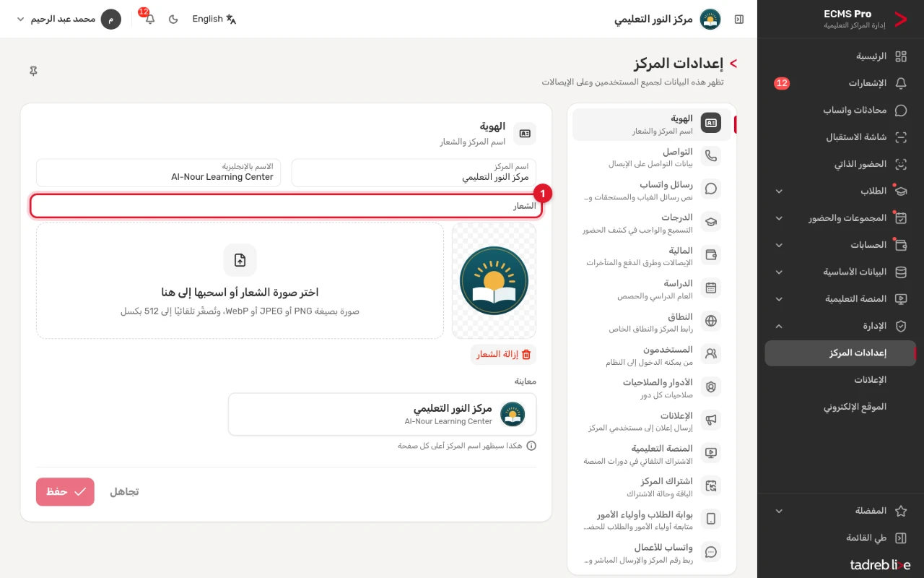The image size is (924, 578).
Task: Select الموقع الإلكتروني in sidebar
Action: [840, 407]
